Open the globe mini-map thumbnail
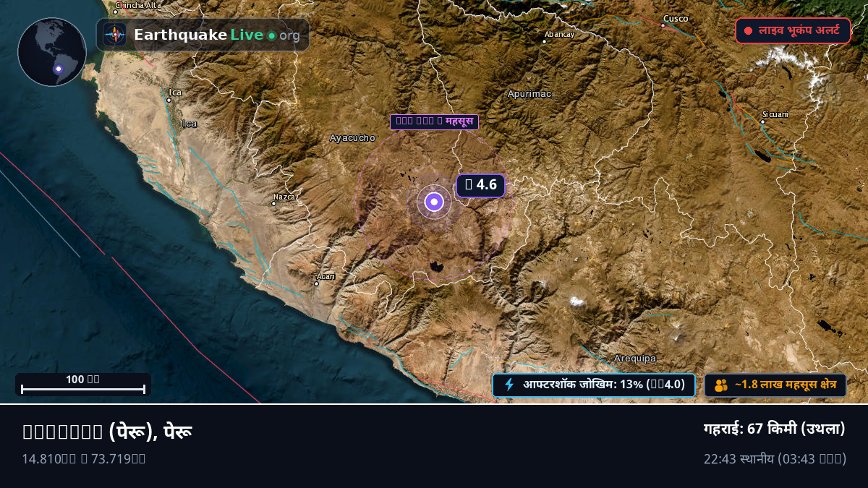 [52, 52]
